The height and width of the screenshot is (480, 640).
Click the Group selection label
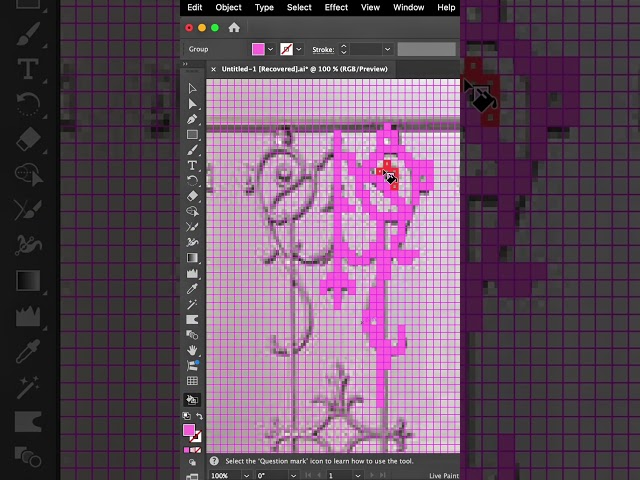(x=198, y=49)
